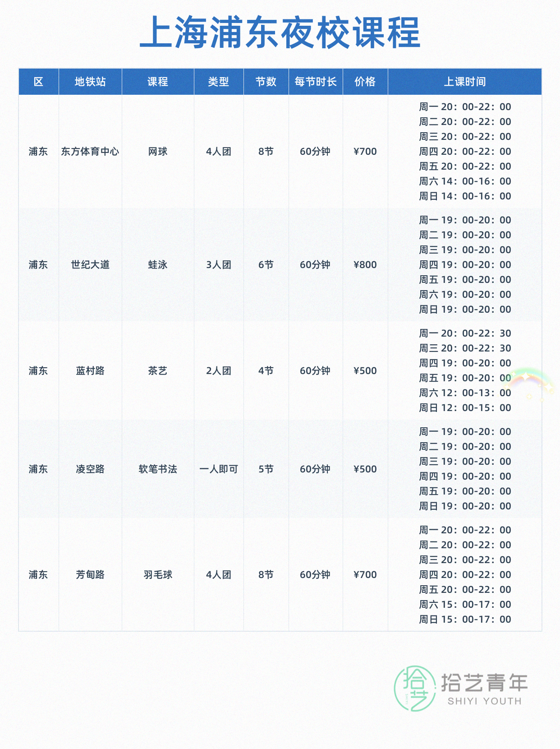The width and height of the screenshot is (560, 749).
Task: Click the rainbow sticker decoration
Action: (531, 383)
